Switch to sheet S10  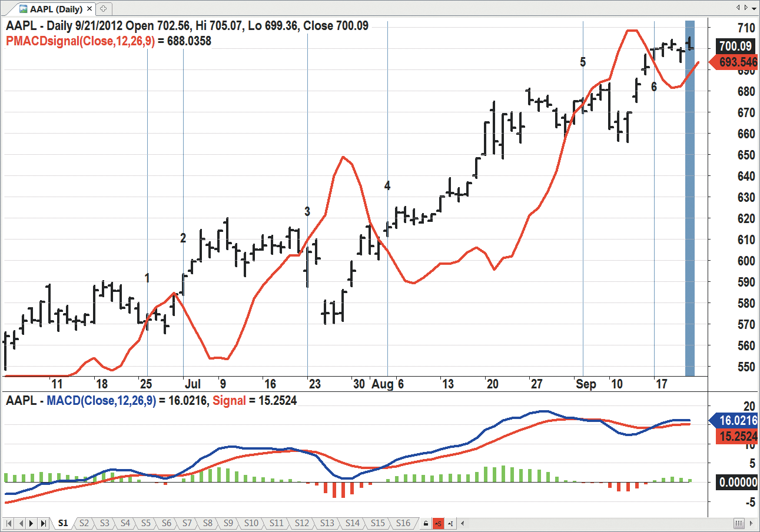(x=251, y=523)
